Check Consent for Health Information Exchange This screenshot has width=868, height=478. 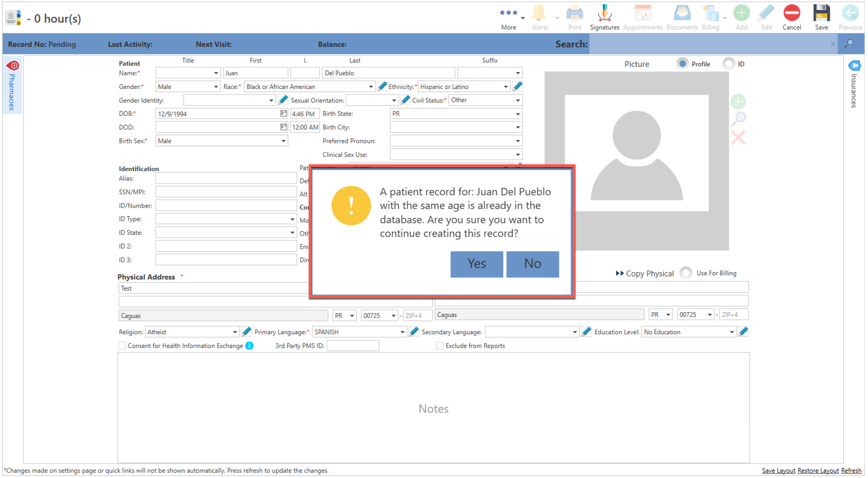pyautogui.click(x=122, y=346)
